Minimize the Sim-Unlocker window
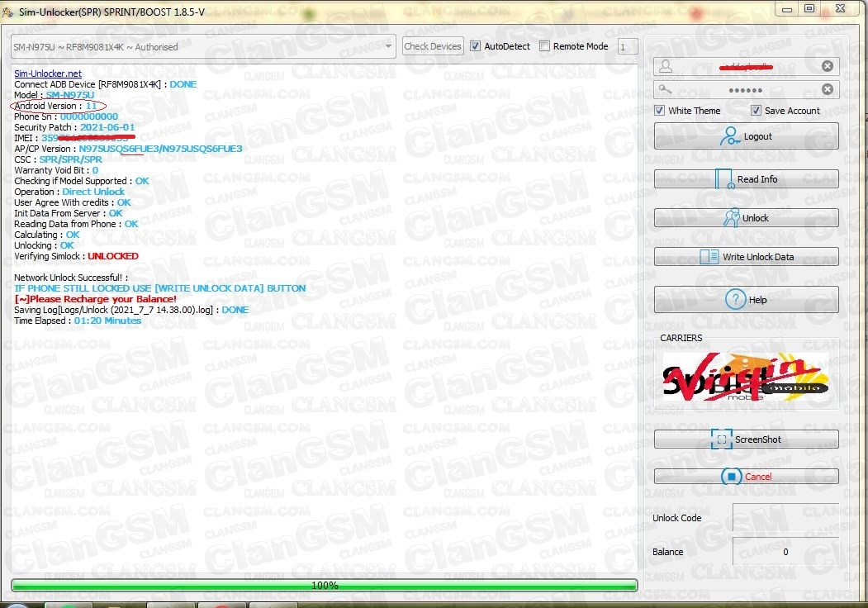The width and height of the screenshot is (868, 608). tap(786, 9)
